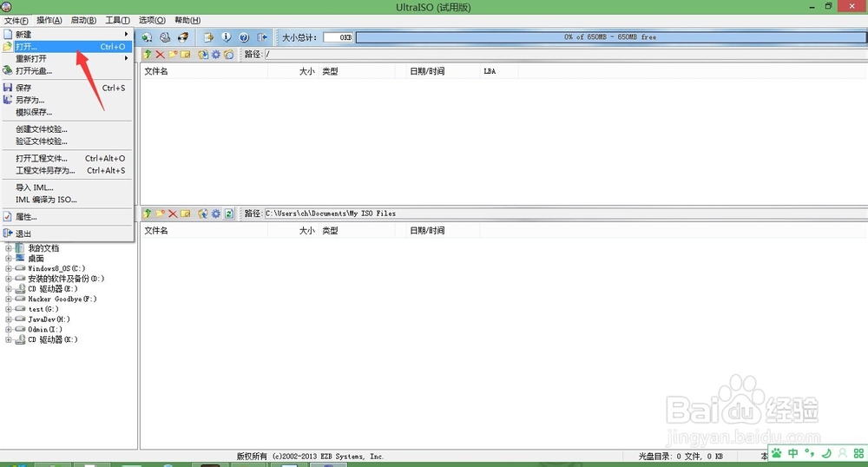Select 导入 IML... menu entry
868x467 pixels.
pos(67,187)
